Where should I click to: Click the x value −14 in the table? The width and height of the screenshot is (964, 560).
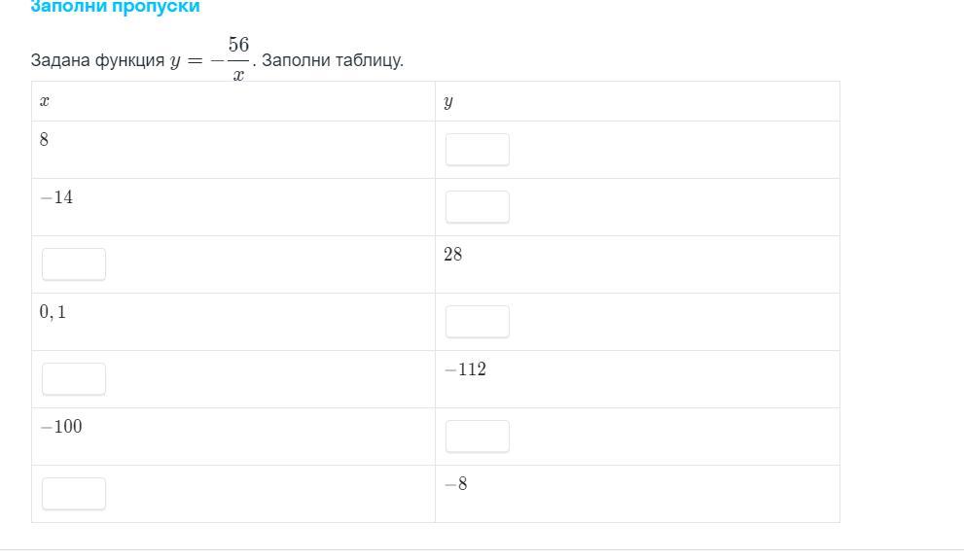56,197
